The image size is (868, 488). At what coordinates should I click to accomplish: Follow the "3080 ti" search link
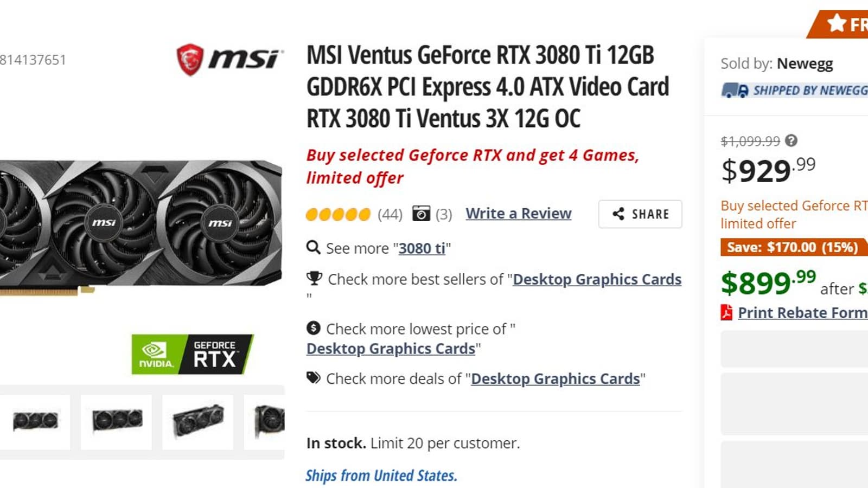pos(422,248)
